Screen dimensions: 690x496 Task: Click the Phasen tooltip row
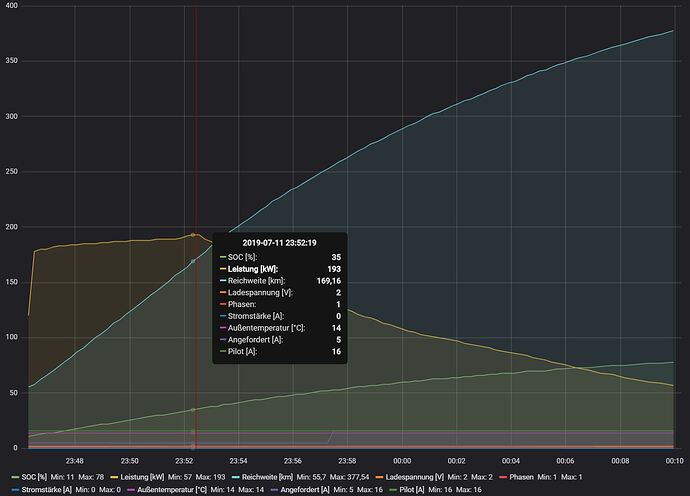280,305
